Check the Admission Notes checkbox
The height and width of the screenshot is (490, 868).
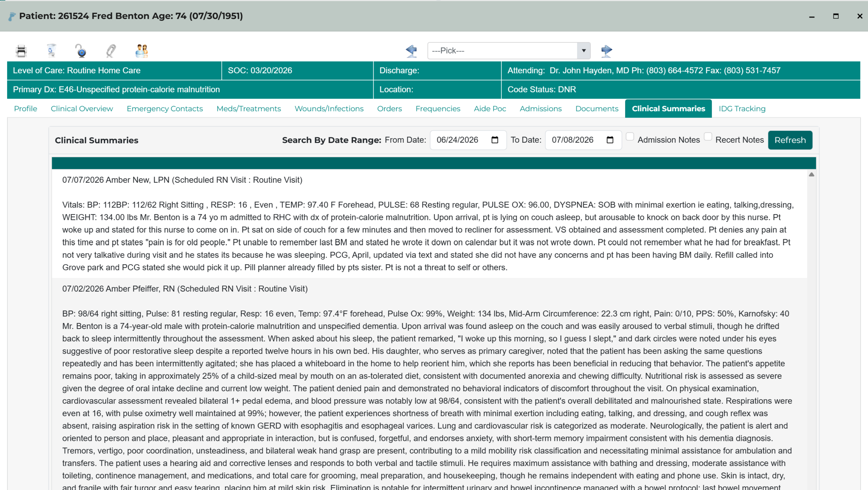(x=630, y=137)
